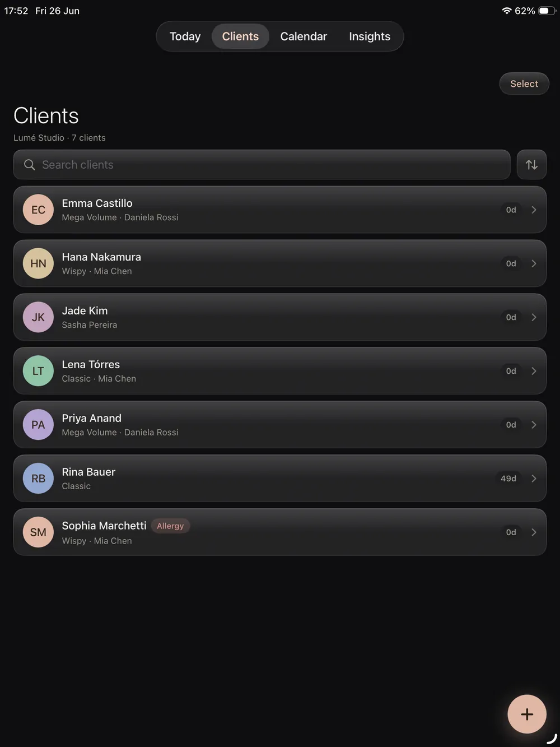Open JK avatar for Jade Kim
Screen dimensions: 560x747
(x=38, y=317)
